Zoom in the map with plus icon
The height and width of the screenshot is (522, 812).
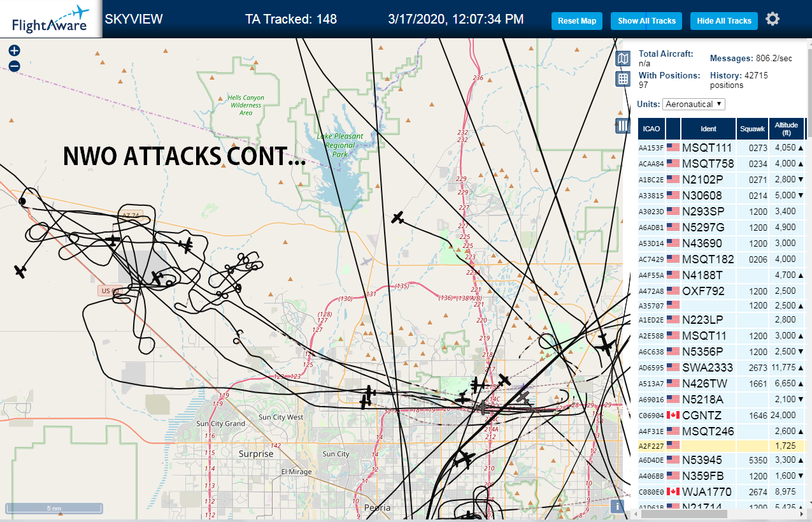tap(15, 51)
